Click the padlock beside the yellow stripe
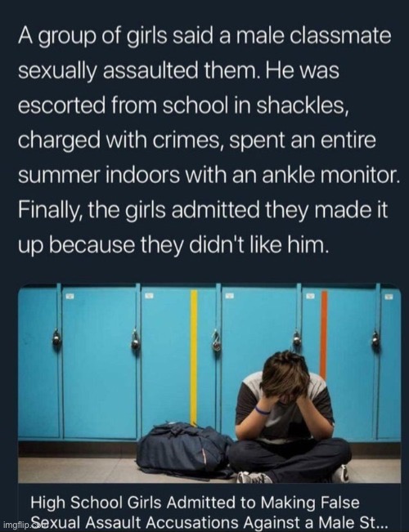 coord(216,340)
